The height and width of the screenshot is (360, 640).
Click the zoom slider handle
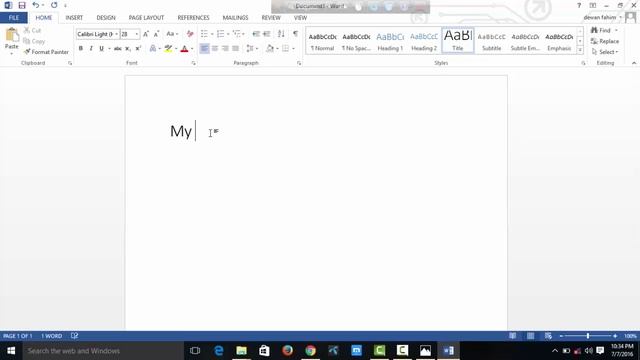[x=588, y=336]
